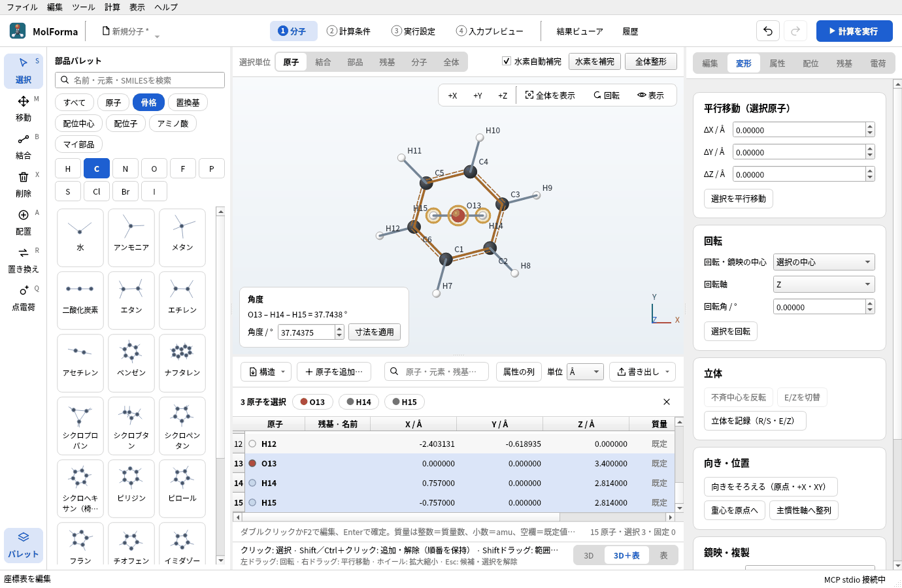This screenshot has width=902, height=588.
Task: Click the undo arrow button
Action: (768, 31)
